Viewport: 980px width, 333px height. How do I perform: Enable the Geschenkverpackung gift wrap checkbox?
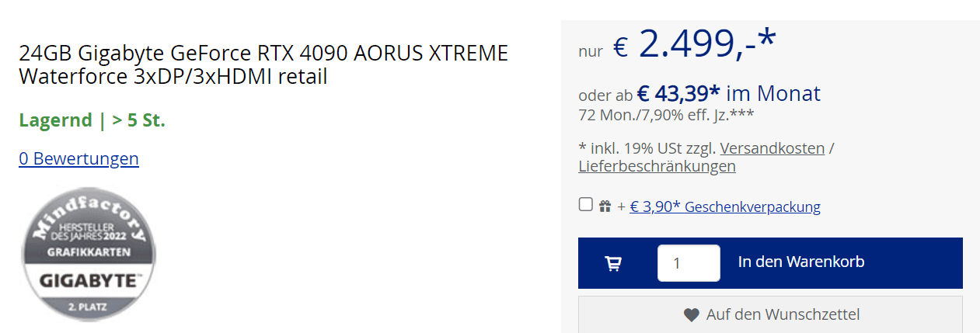(x=586, y=205)
